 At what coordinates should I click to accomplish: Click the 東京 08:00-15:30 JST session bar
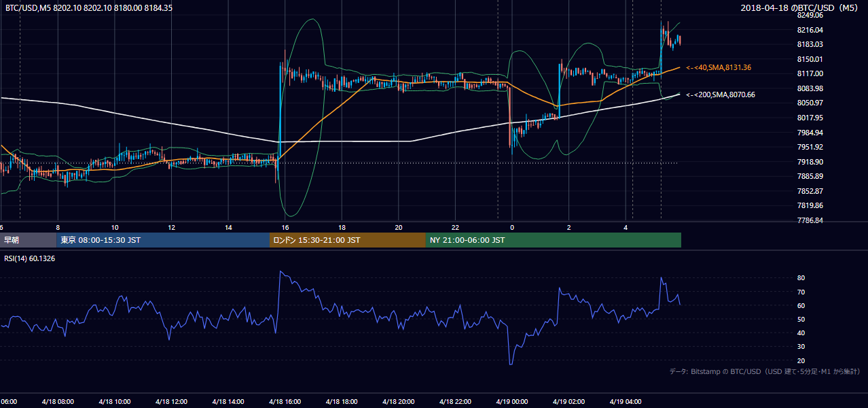tap(163, 240)
